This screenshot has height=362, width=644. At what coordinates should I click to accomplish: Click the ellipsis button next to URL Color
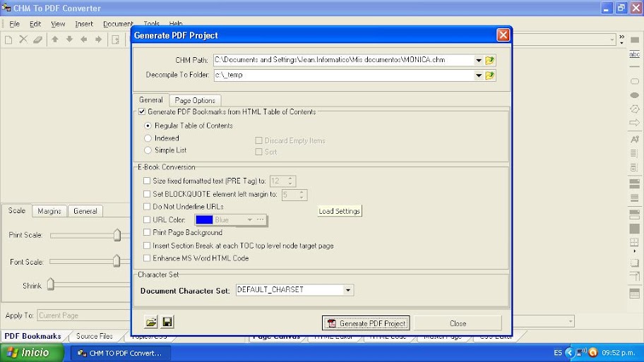click(x=261, y=220)
